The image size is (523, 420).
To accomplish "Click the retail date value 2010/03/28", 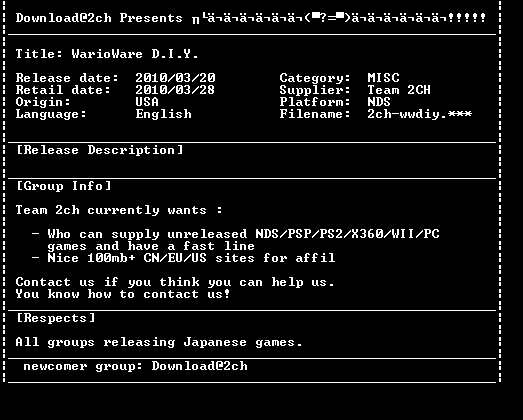I will pos(175,90).
